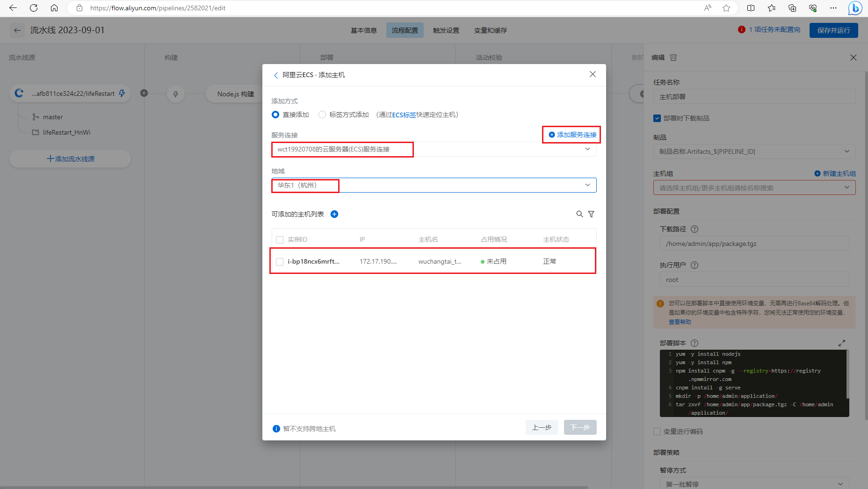Click 任务名称 input field
Viewport: 868px width, 489px height.
(x=754, y=97)
